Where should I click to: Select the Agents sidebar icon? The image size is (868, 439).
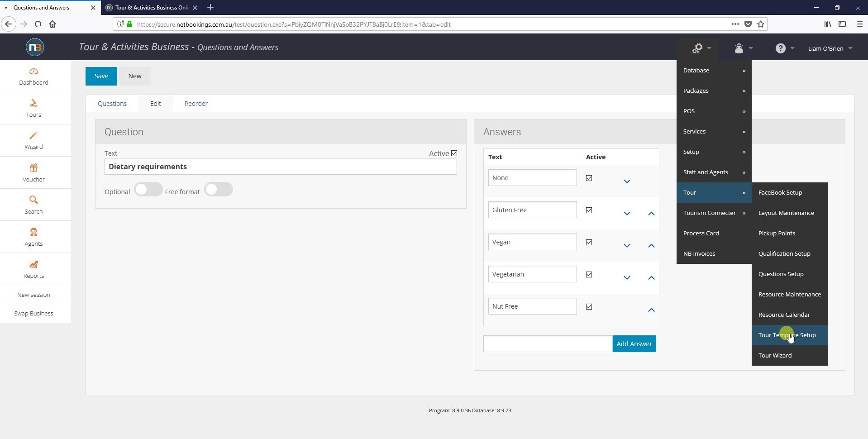point(33,237)
